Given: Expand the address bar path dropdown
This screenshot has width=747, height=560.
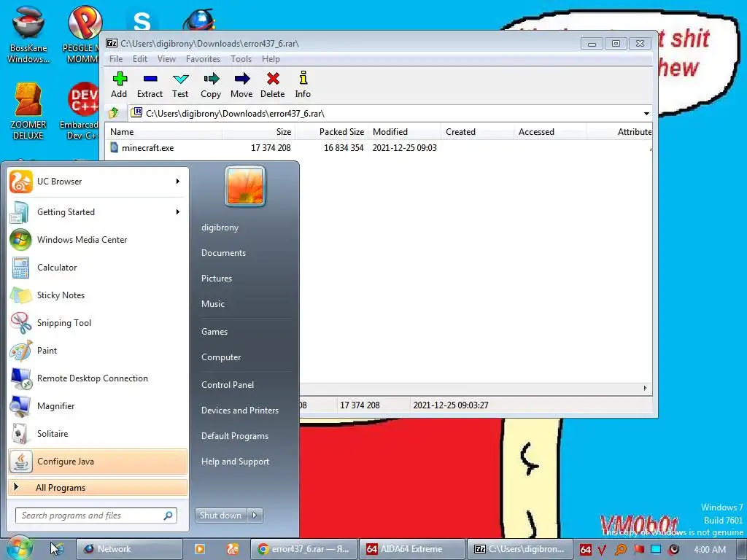Looking at the screenshot, I should coord(646,113).
